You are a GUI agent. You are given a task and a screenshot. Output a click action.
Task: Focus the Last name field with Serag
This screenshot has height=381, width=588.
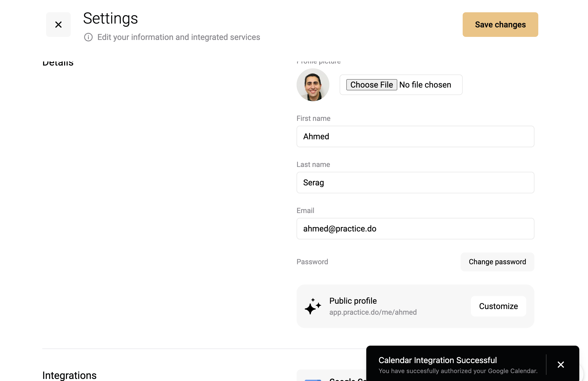tap(415, 183)
